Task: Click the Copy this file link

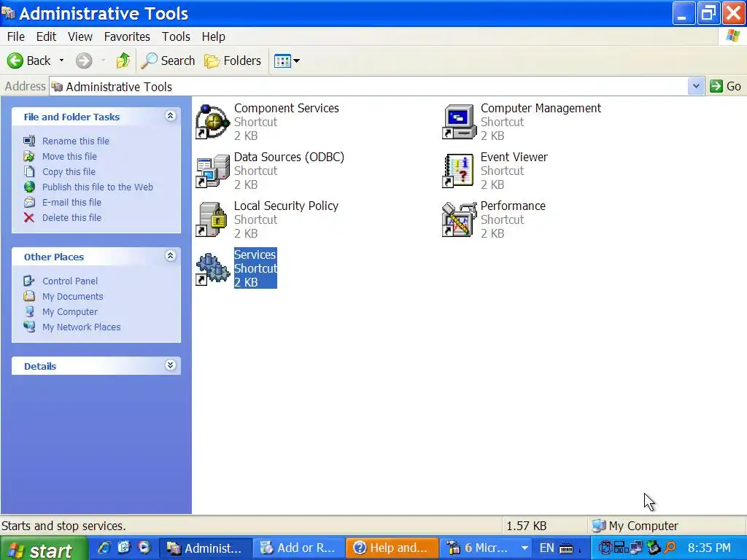Action: [x=69, y=171]
